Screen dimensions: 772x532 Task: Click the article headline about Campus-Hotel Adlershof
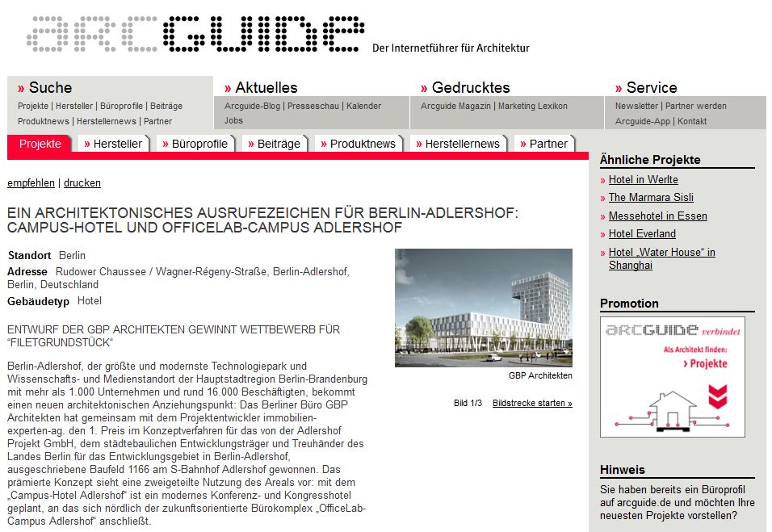[263, 220]
